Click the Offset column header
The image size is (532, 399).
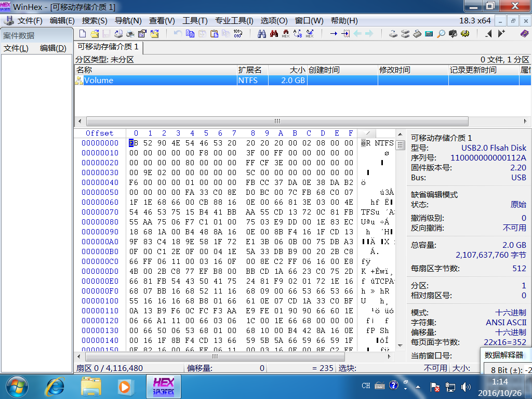coord(99,133)
